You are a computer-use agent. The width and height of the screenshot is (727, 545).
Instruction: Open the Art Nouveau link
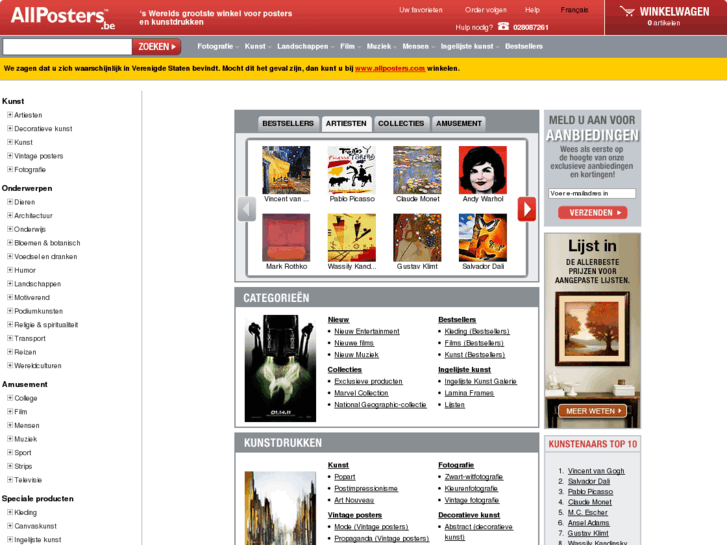tap(354, 500)
